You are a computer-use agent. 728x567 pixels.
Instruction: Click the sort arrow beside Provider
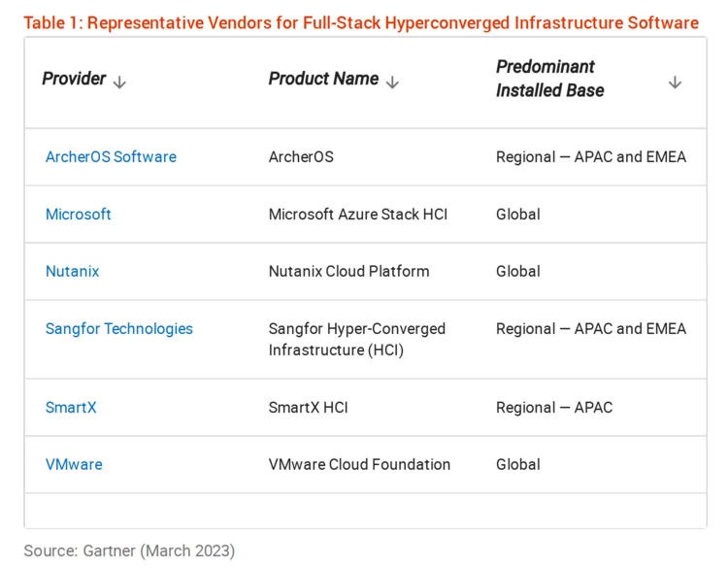point(119,83)
